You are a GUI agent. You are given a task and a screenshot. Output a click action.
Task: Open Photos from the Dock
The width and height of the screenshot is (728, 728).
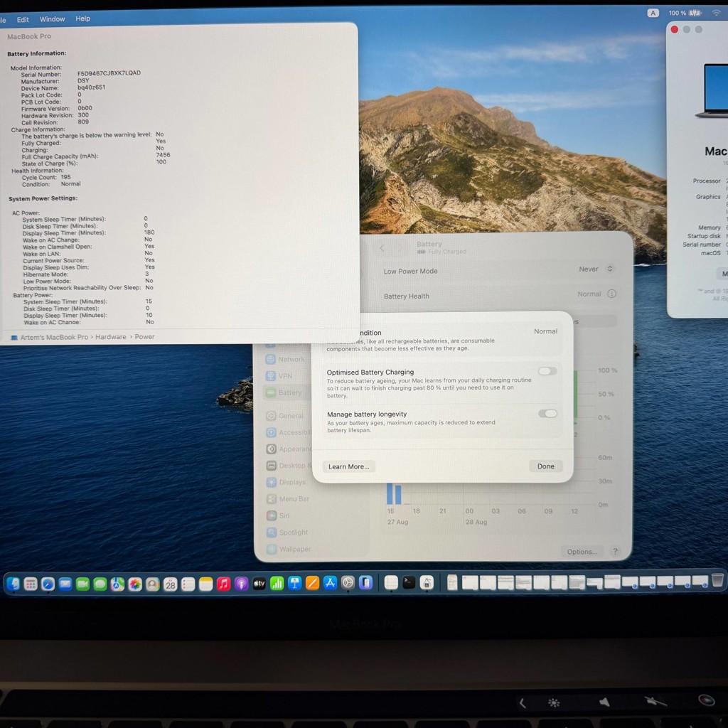pyautogui.click(x=135, y=584)
